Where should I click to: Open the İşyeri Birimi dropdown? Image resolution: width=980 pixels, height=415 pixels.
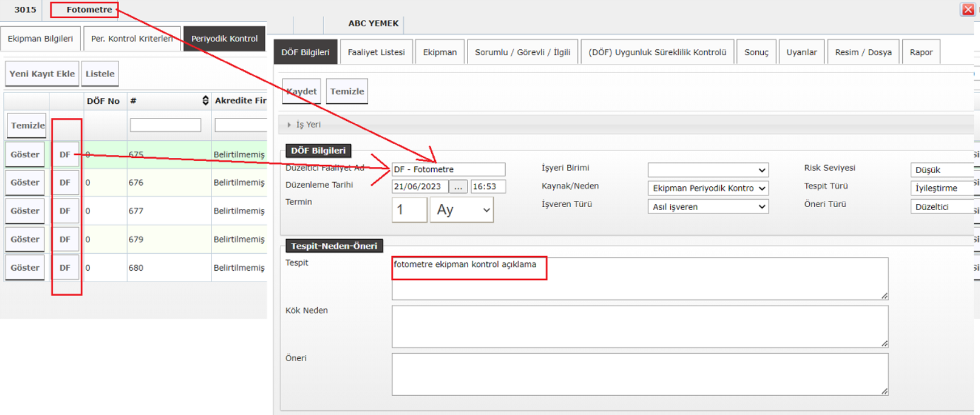click(x=708, y=170)
